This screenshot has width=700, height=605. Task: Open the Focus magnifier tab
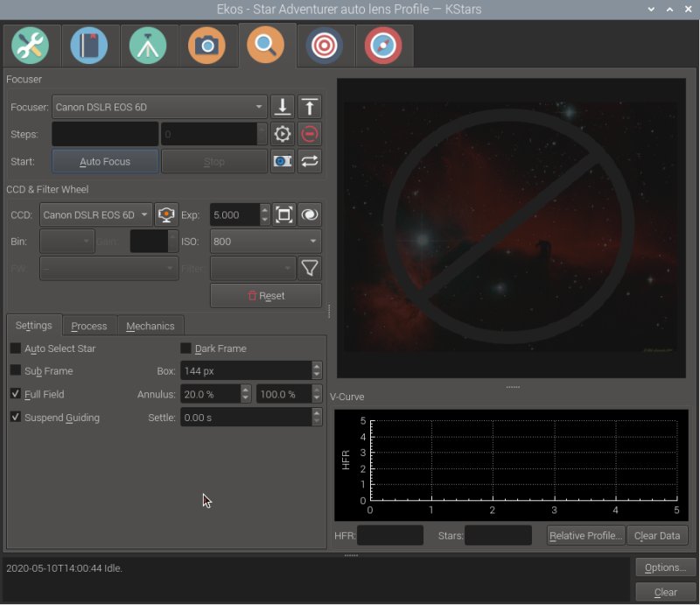[266, 46]
